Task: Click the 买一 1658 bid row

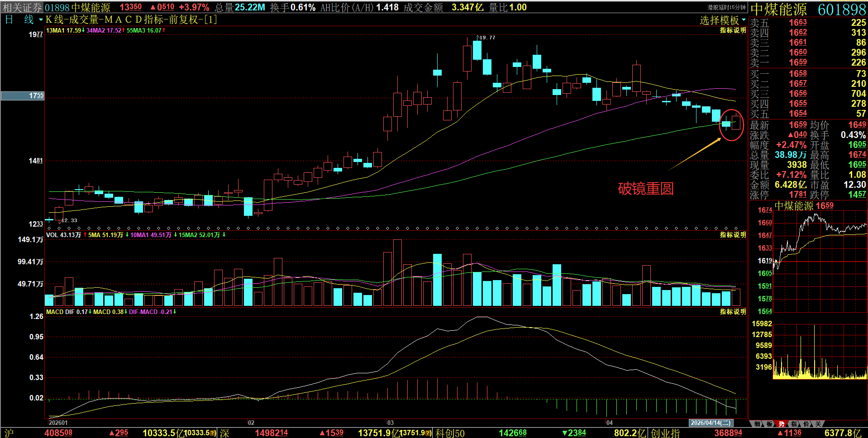Action: [x=808, y=74]
